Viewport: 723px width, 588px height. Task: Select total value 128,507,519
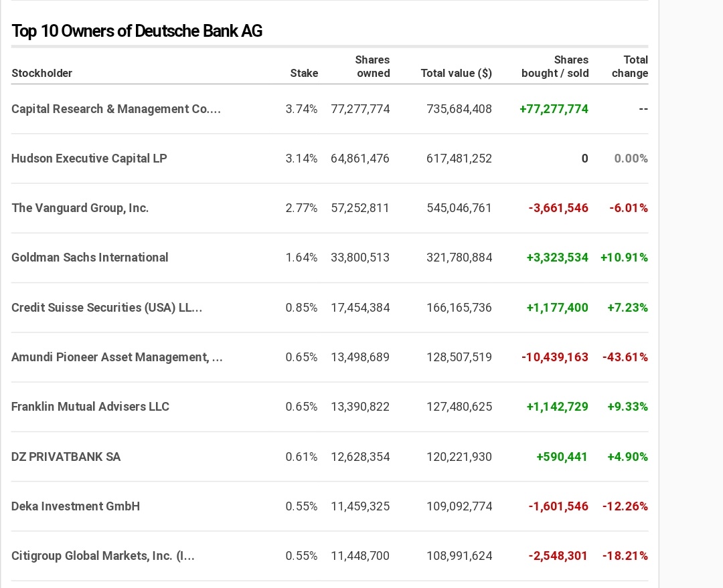[459, 357]
